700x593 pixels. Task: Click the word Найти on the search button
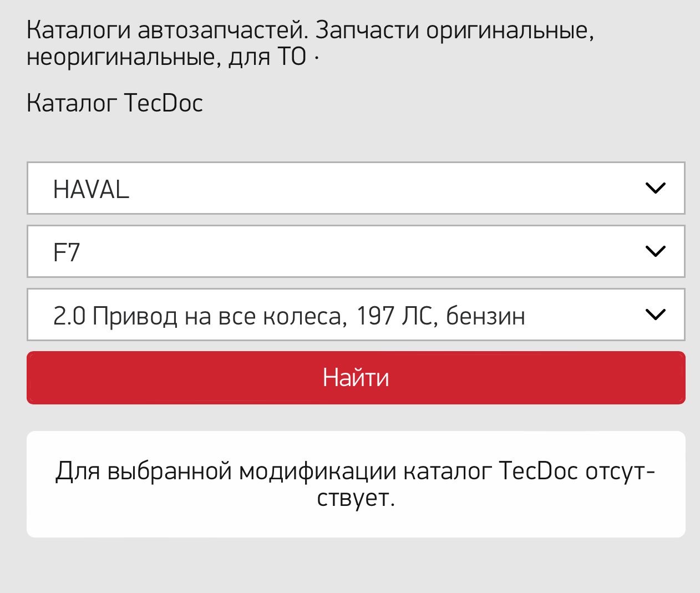pos(356,378)
